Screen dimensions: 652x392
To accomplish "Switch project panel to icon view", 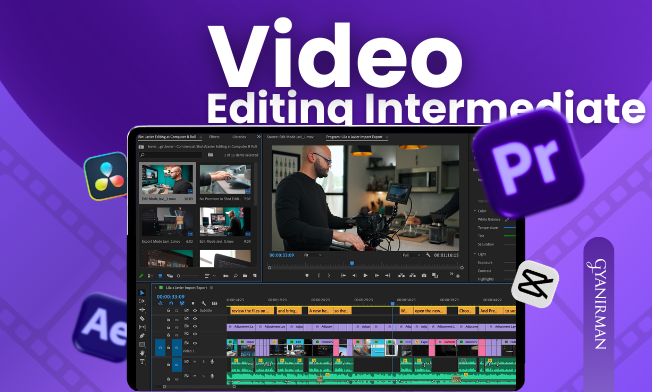I will (160, 276).
